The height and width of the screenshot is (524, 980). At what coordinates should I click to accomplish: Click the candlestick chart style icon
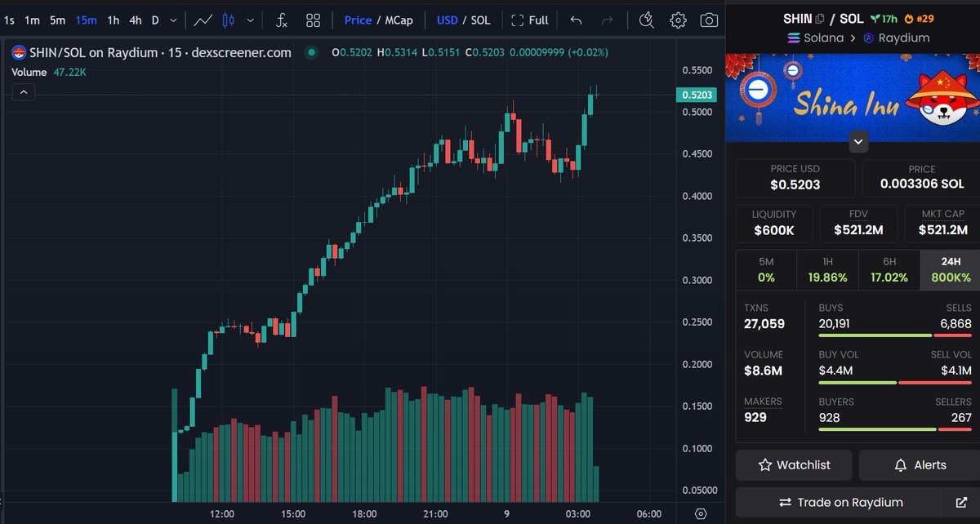tap(228, 20)
